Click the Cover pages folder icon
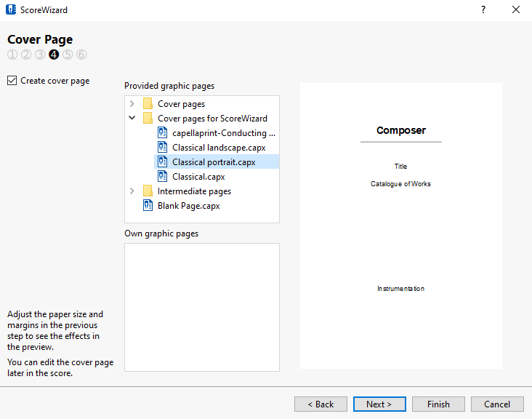 point(148,104)
